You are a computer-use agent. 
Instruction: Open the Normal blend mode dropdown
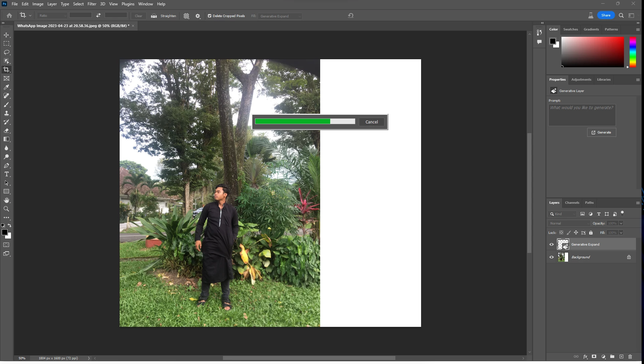569,223
